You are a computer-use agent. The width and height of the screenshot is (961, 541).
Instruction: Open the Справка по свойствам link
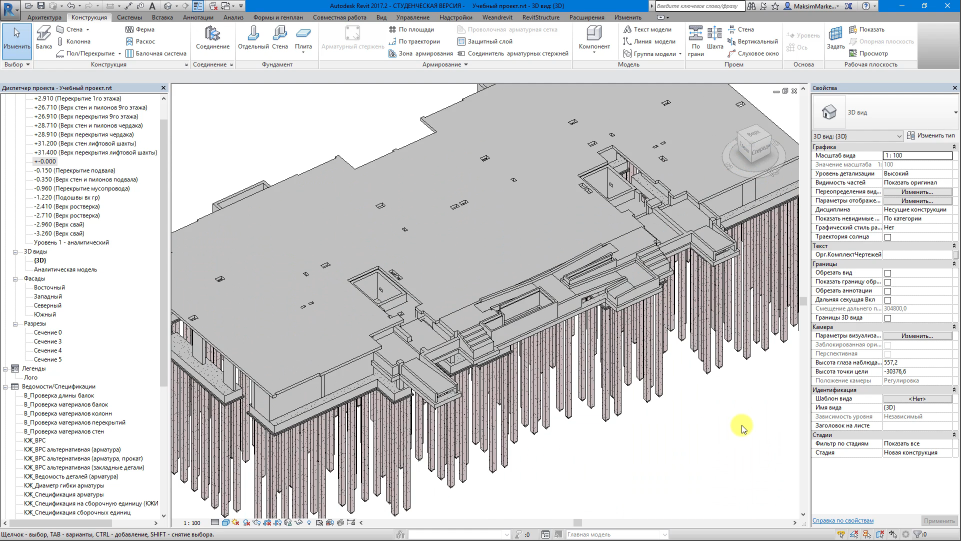[842, 520]
